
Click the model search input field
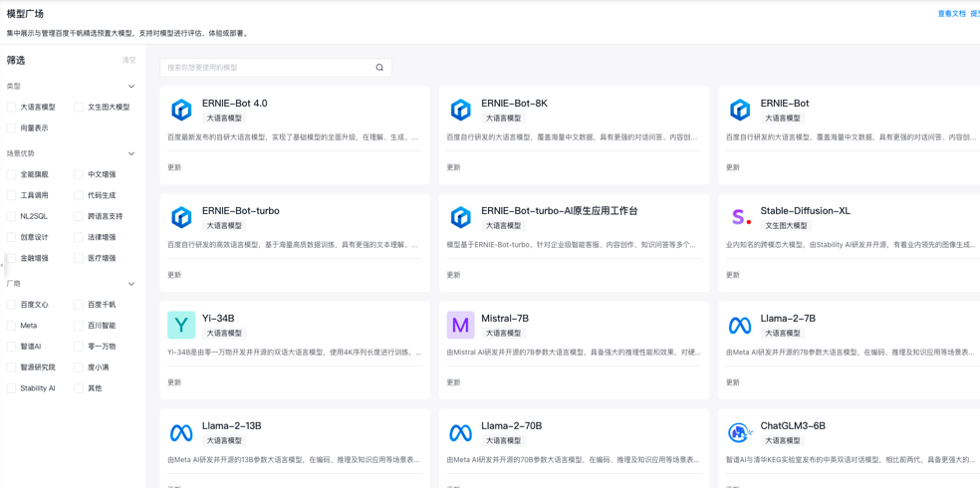pos(276,68)
